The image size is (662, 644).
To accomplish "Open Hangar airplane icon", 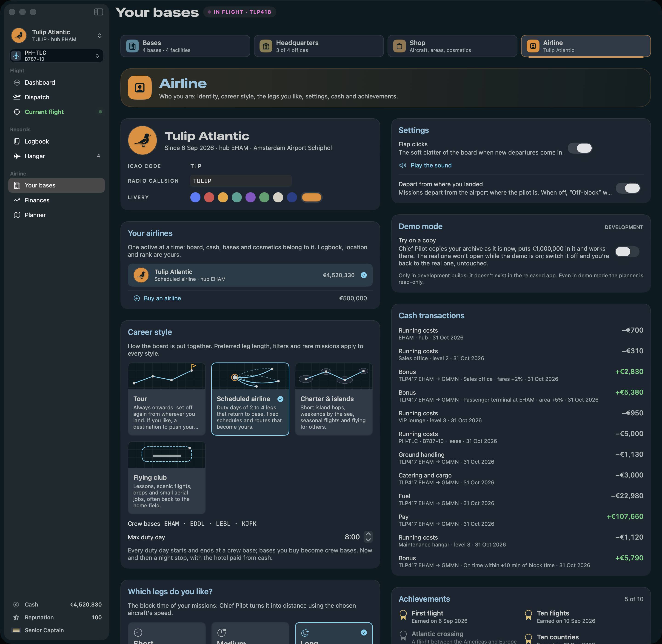I will point(17,156).
